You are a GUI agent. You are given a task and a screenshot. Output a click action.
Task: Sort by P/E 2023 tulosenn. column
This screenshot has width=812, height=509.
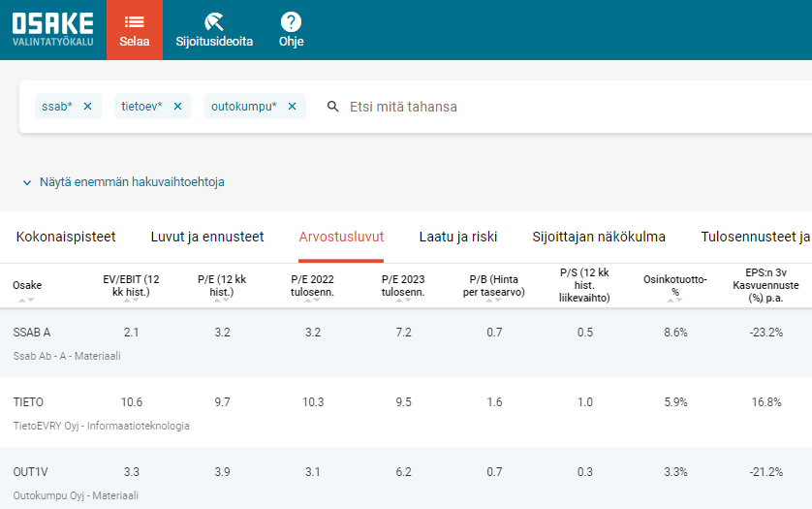[x=403, y=286]
